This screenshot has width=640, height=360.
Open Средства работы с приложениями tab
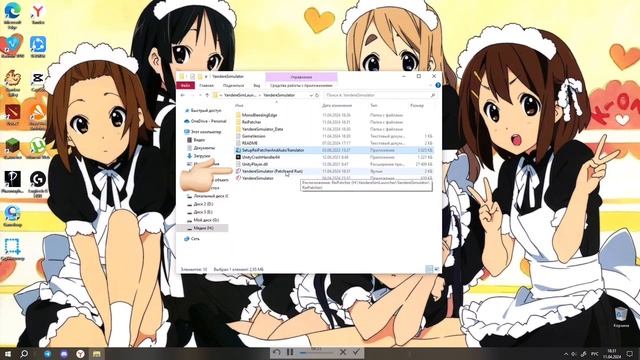click(x=301, y=85)
